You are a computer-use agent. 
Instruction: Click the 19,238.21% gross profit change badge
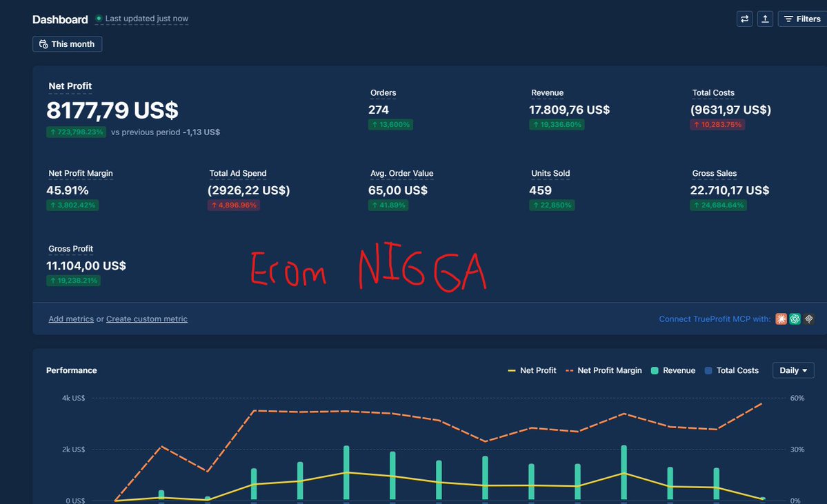pyautogui.click(x=73, y=281)
